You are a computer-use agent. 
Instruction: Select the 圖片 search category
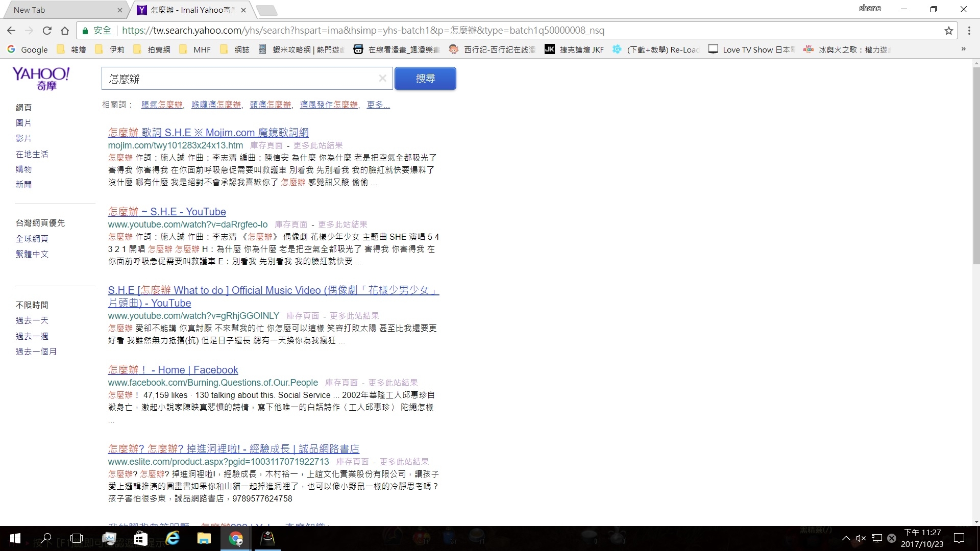pyautogui.click(x=23, y=123)
